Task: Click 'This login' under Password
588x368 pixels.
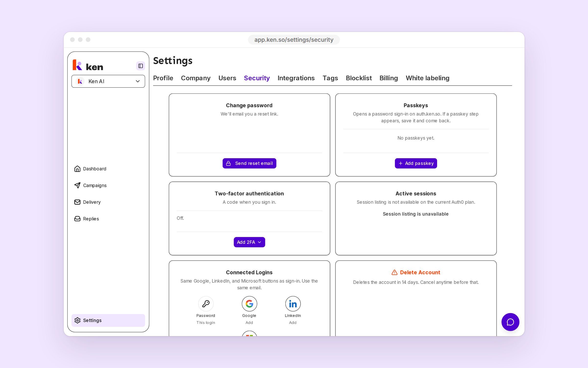Action: (206, 323)
